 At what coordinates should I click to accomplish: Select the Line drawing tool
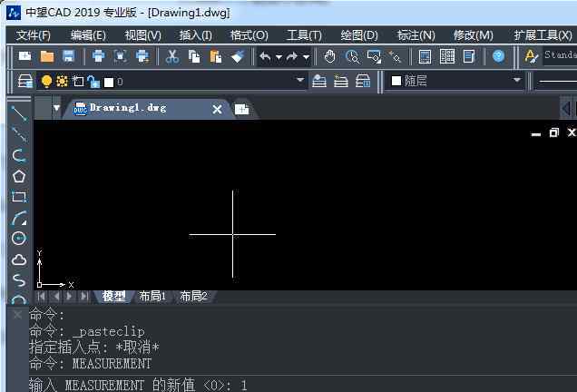pyautogui.click(x=19, y=113)
